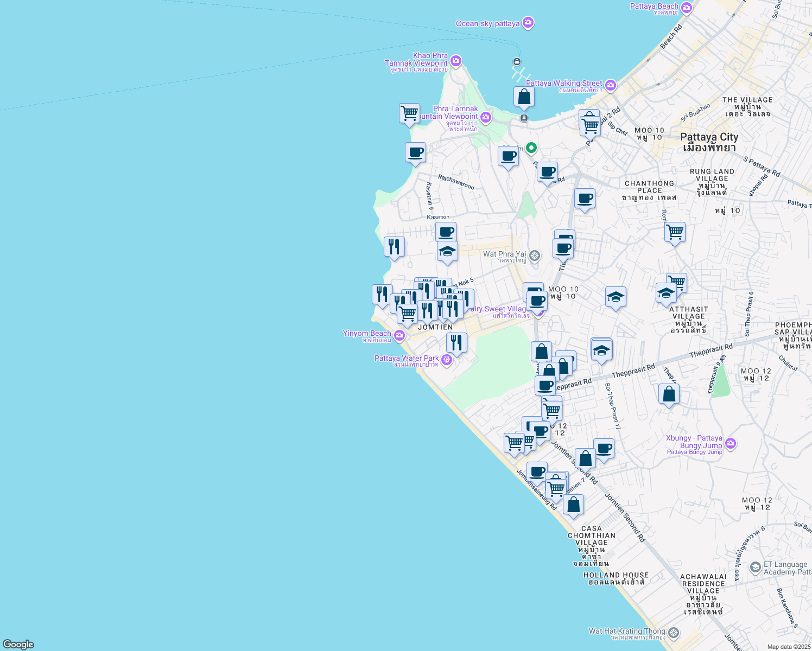812x651 pixels.
Task: Click the Google logo
Action: 18,644
